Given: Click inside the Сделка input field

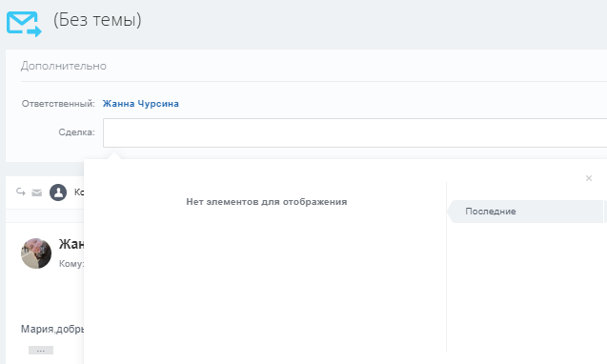Looking at the screenshot, I should (x=354, y=132).
